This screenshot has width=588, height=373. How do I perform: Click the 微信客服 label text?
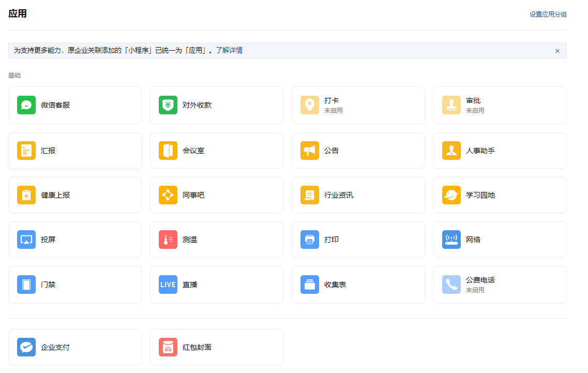click(55, 105)
